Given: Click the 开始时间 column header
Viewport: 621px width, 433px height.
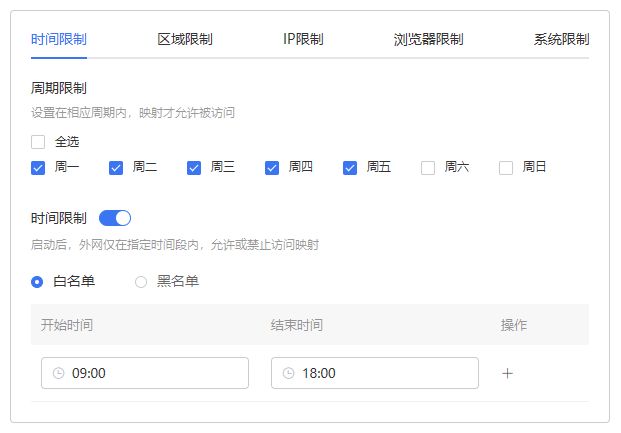Looking at the screenshot, I should tap(67, 325).
